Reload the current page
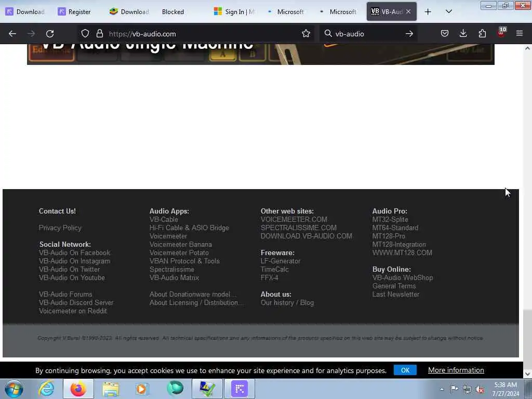This screenshot has width=532, height=399. pyautogui.click(x=50, y=34)
